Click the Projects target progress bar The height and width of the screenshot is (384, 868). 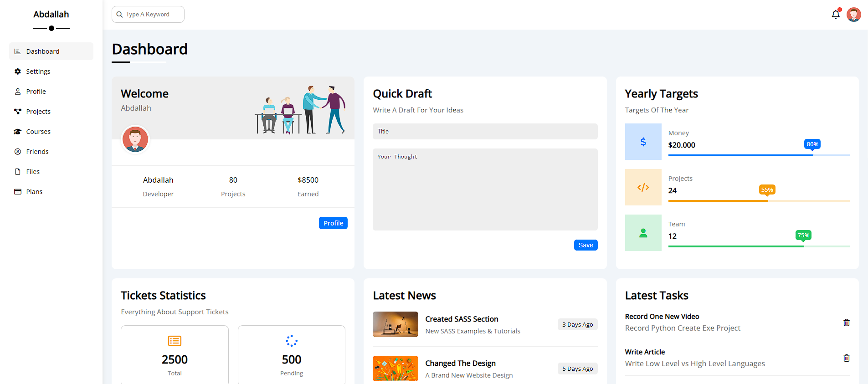[x=759, y=201]
